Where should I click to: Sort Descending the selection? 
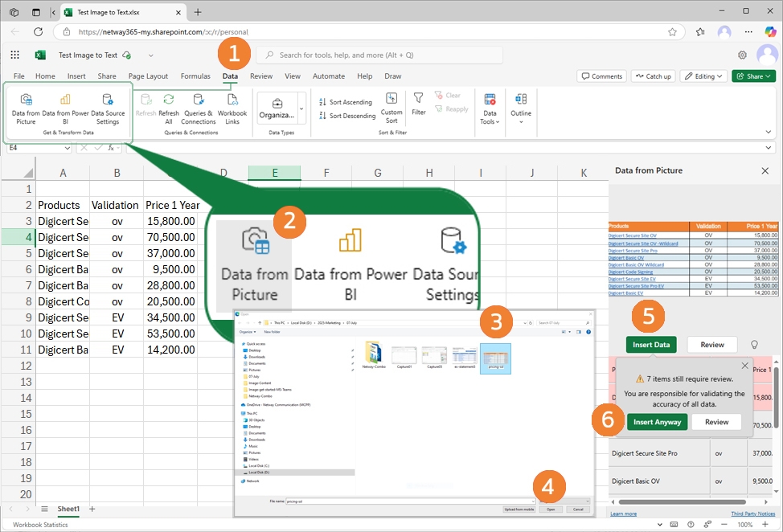[x=347, y=116]
